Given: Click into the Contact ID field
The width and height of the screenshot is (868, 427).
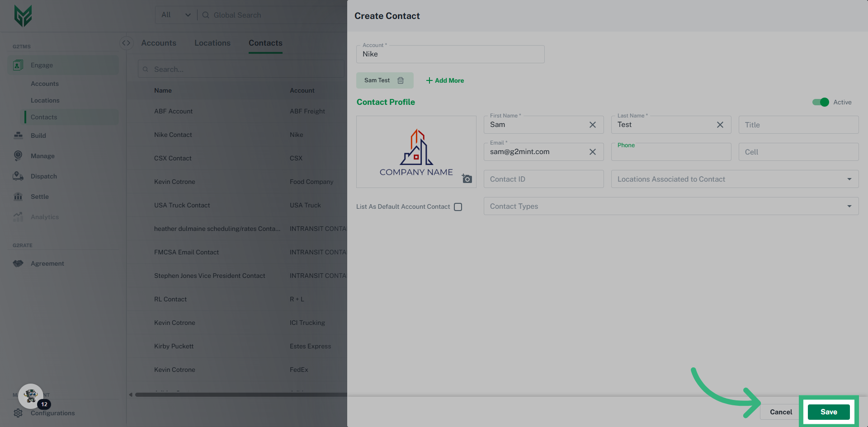Looking at the screenshot, I should click(543, 179).
